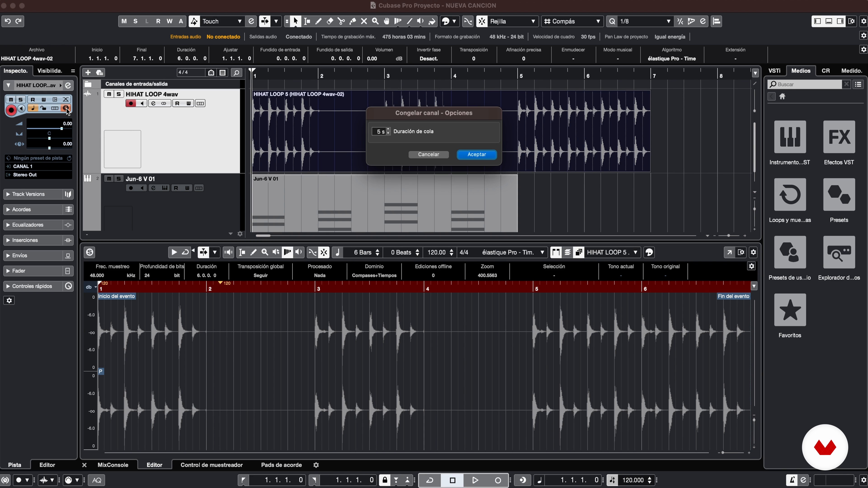The height and width of the screenshot is (488, 868).
Task: Toggle global Mute state M button
Action: coord(124,21)
